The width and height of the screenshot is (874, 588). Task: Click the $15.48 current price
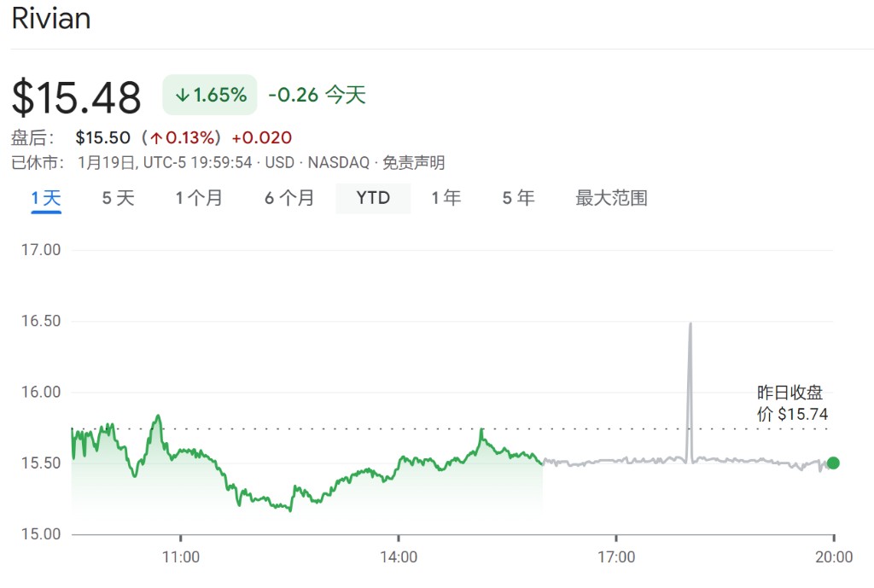coord(76,97)
